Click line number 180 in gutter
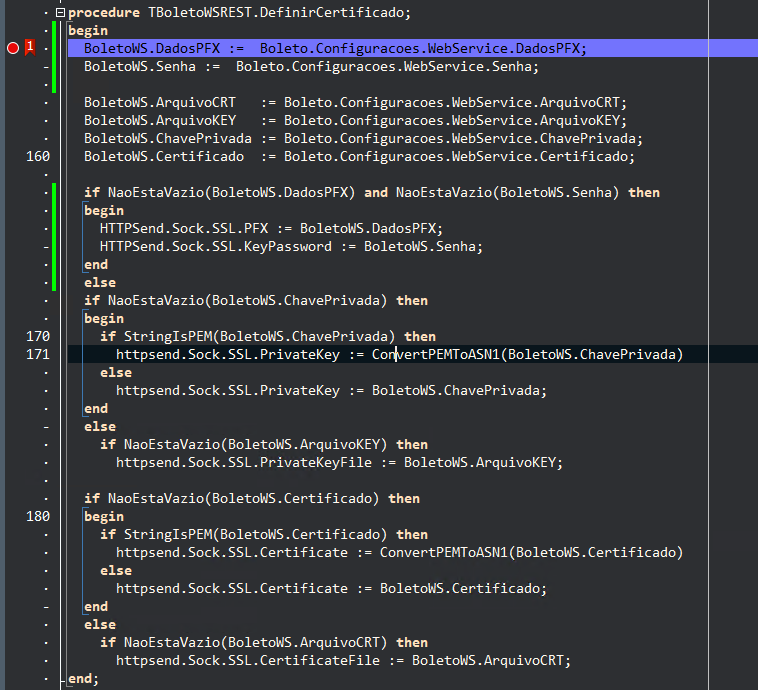Image resolution: width=758 pixels, height=690 pixels. (38, 516)
